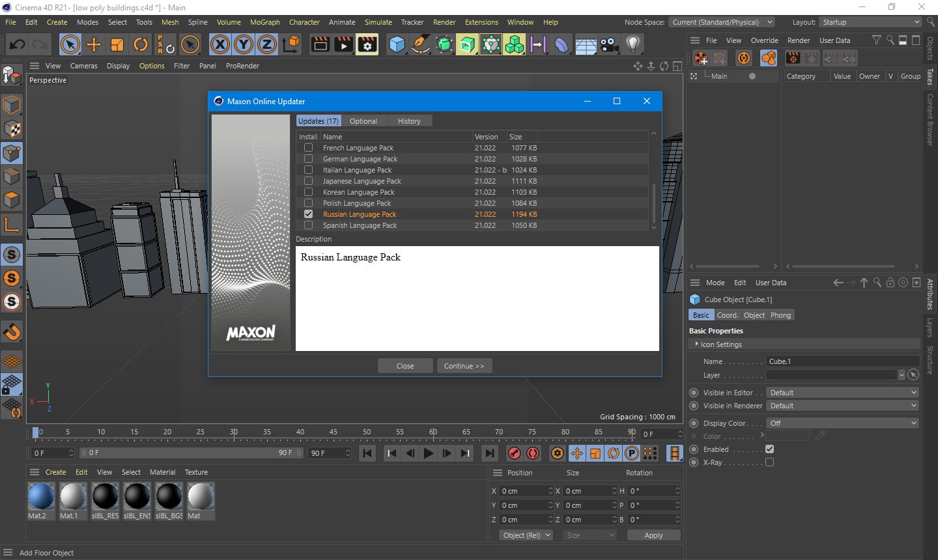Viewport: 938px width, 560px height.
Task: Select the Scale tool
Action: 117,44
